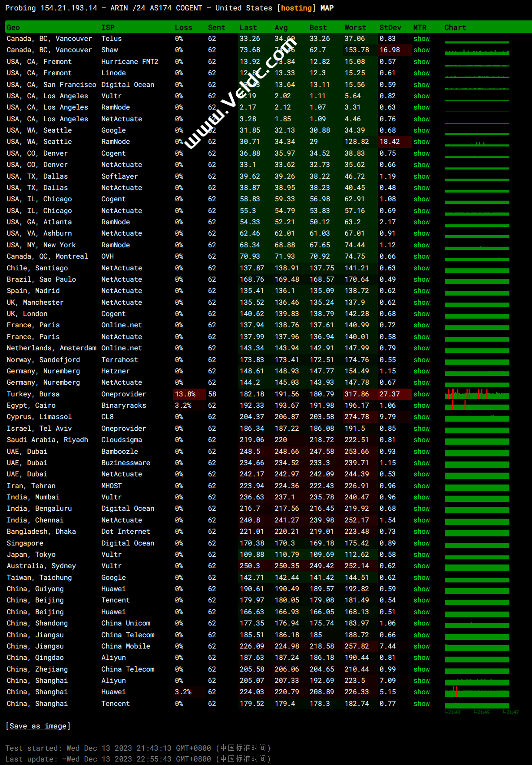Show MTR for Atlanta RamNode row
Image resolution: width=532 pixels, height=765 pixels.
[x=421, y=222]
